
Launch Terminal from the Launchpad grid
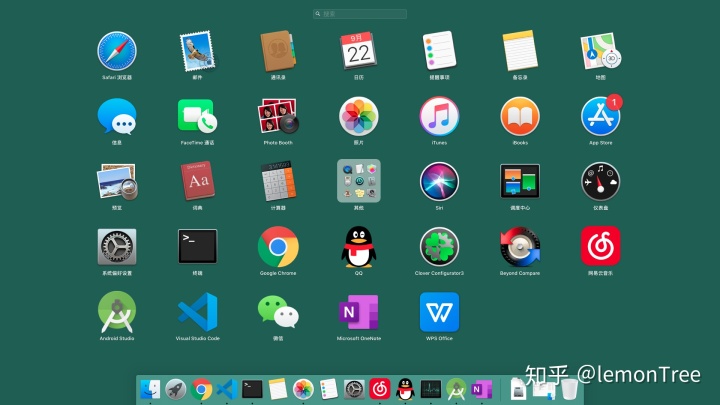(x=197, y=246)
